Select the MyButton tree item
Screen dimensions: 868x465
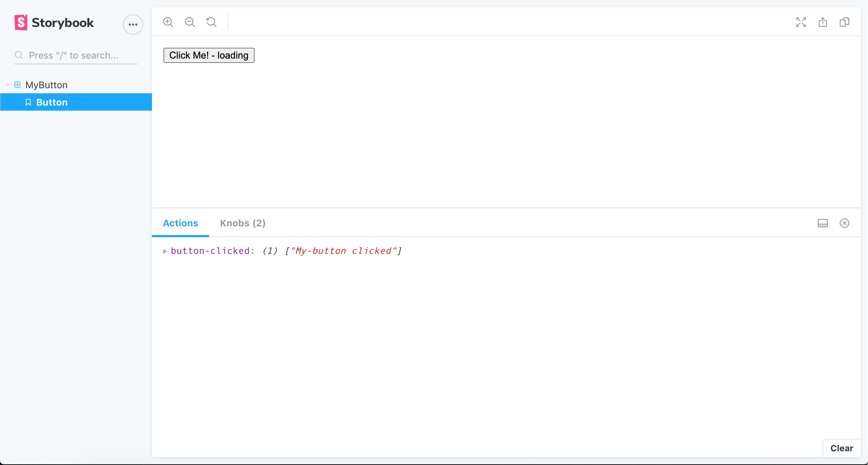46,85
